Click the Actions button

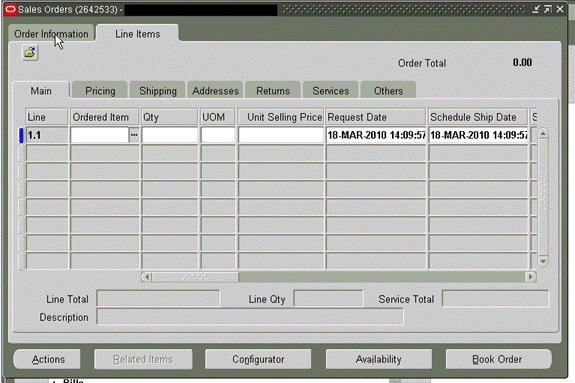[x=47, y=359]
